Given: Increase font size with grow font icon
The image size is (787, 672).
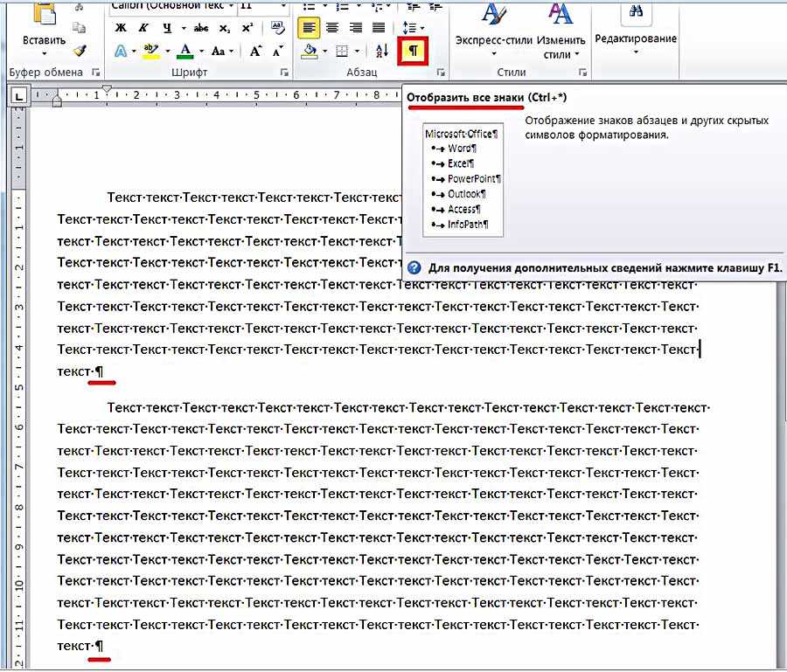Looking at the screenshot, I should click(255, 52).
